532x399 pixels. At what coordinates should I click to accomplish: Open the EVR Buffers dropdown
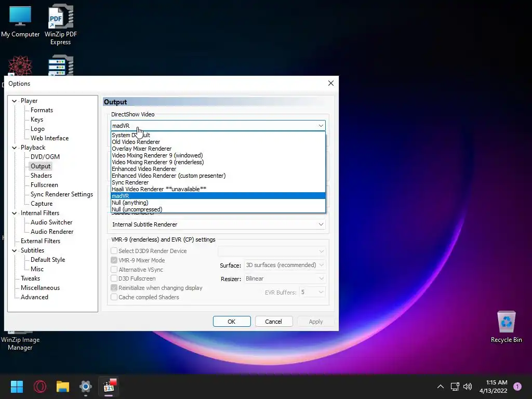312,292
